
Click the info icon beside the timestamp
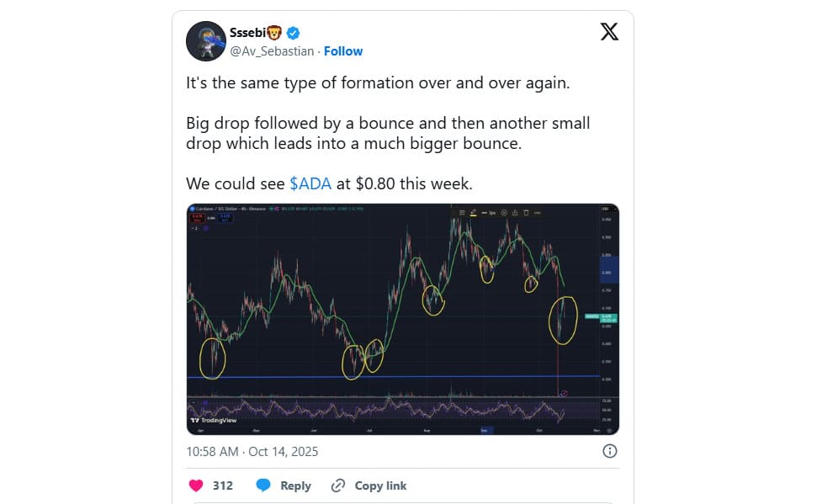610,451
